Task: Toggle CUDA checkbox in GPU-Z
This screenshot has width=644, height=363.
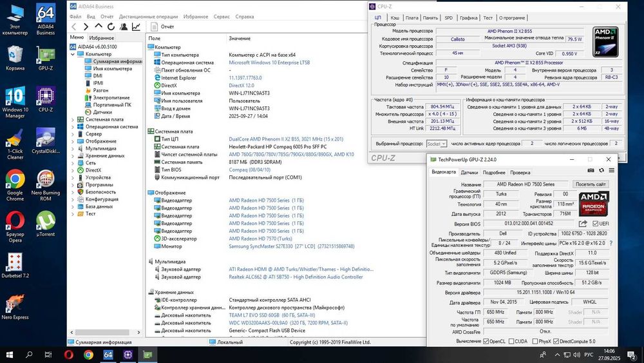Action: coord(511,341)
